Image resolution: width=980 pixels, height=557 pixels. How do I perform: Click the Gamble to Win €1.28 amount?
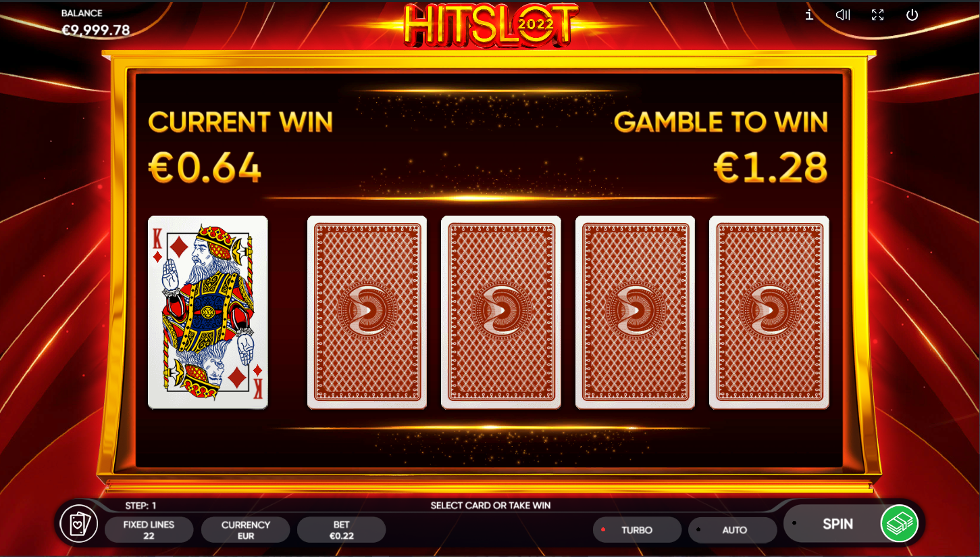[771, 168]
